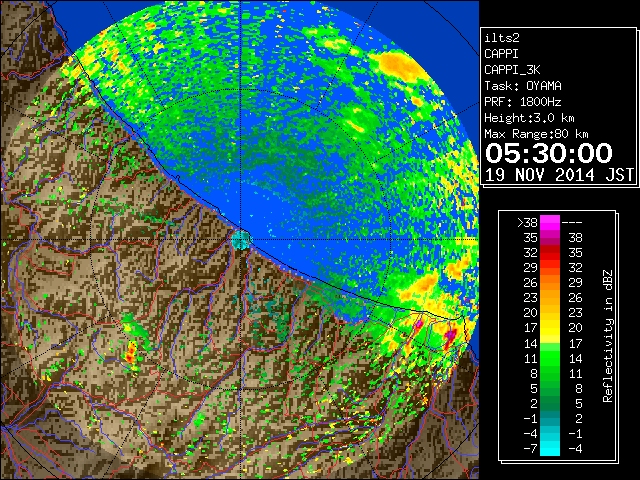Click the 05:30:00 timestamp
The image size is (640, 480).
coord(549,153)
